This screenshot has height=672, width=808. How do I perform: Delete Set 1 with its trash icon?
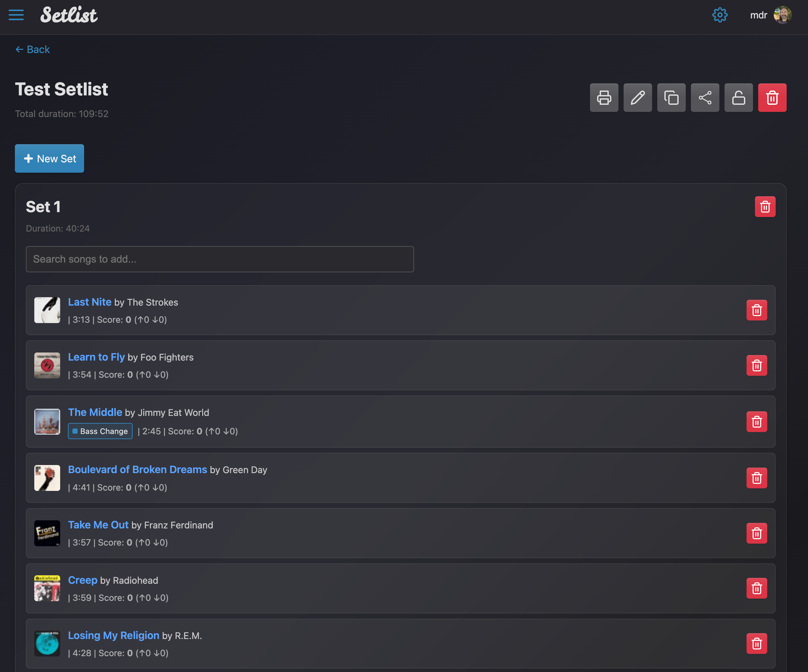coord(765,207)
